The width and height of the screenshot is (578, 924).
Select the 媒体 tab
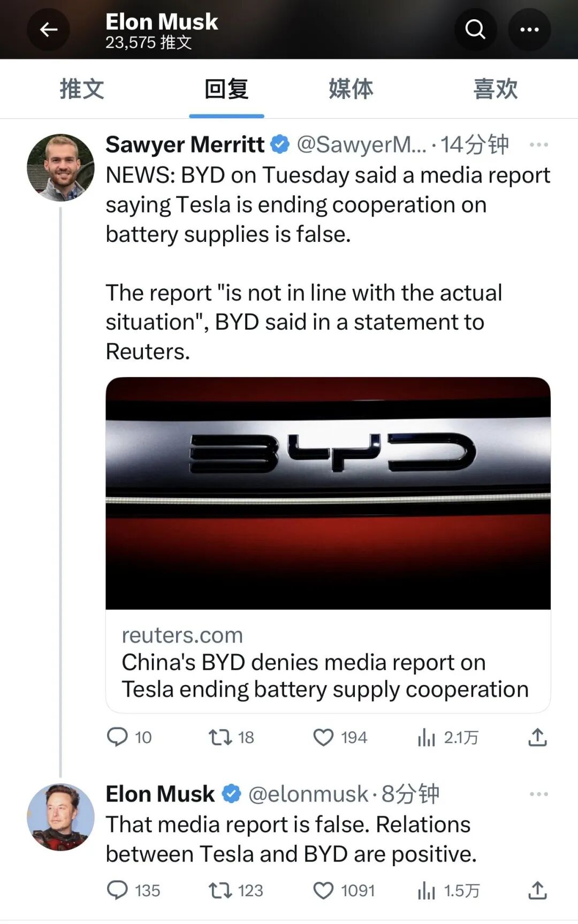351,89
